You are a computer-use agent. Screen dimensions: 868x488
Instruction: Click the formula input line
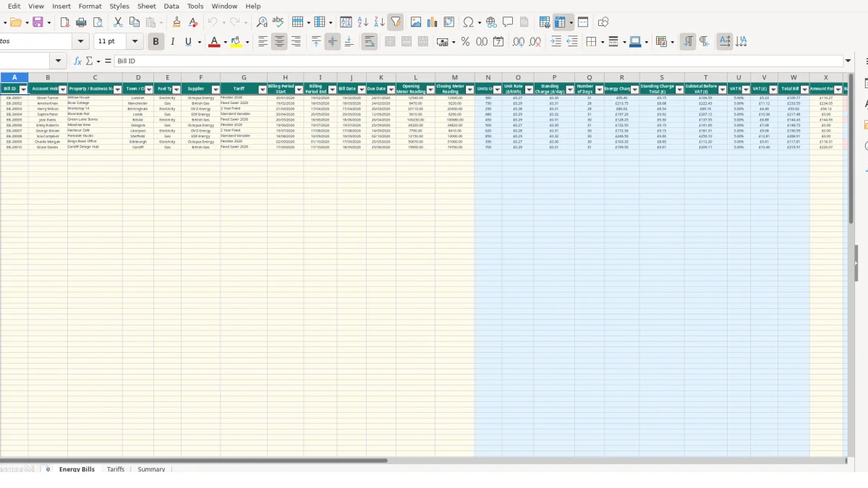[479, 61]
